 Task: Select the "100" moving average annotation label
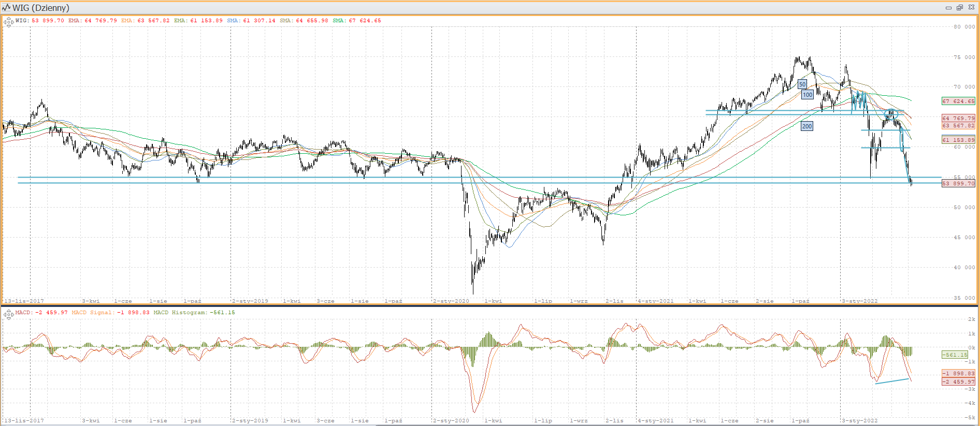(807, 95)
